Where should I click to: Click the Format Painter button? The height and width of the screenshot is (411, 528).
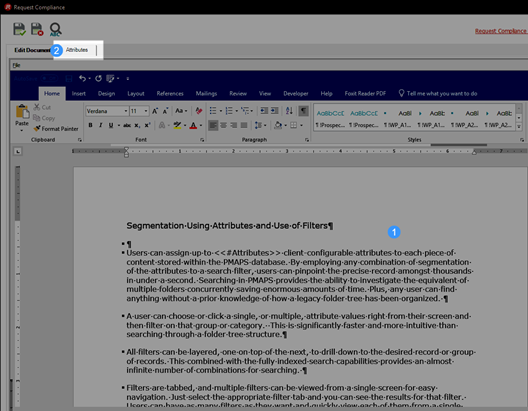56,129
